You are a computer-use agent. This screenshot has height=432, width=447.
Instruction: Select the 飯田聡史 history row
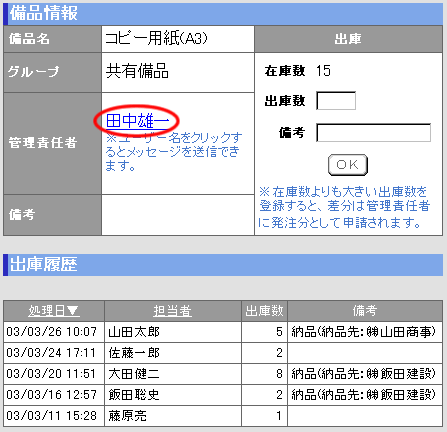tap(223, 395)
